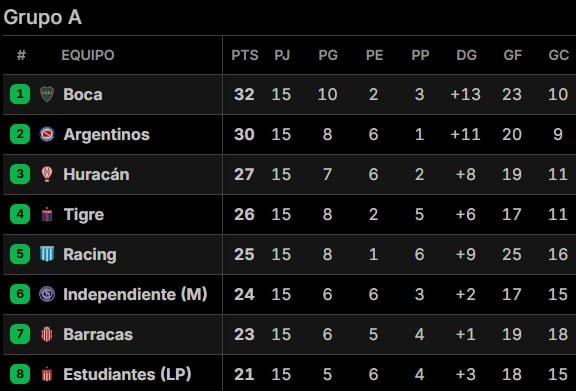Select the Barracas striped crest icon
Screen dimensions: 576x391
click(47, 334)
